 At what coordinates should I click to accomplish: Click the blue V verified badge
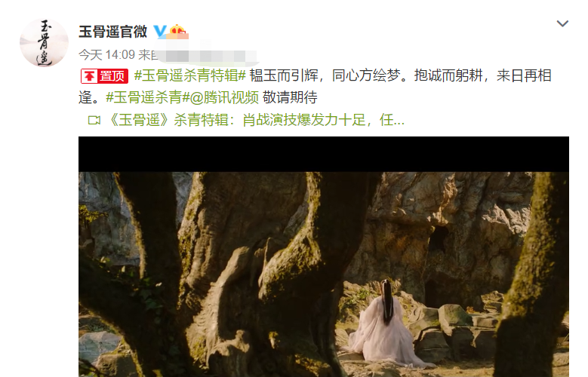160,32
